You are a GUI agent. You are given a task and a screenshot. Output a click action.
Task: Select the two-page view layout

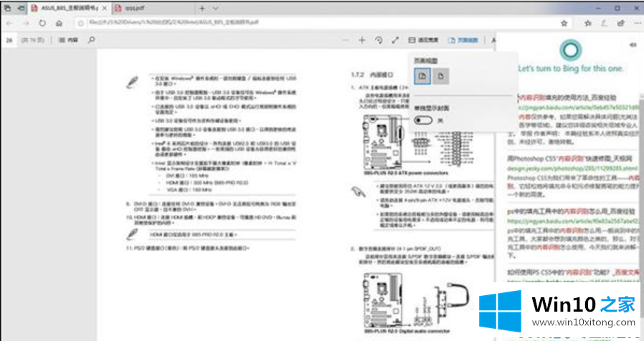point(422,76)
